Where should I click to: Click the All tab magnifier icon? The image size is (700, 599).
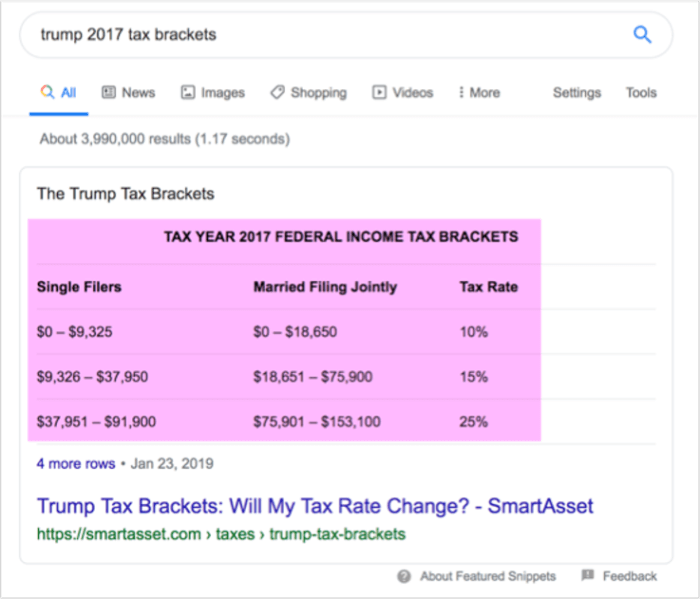(46, 92)
